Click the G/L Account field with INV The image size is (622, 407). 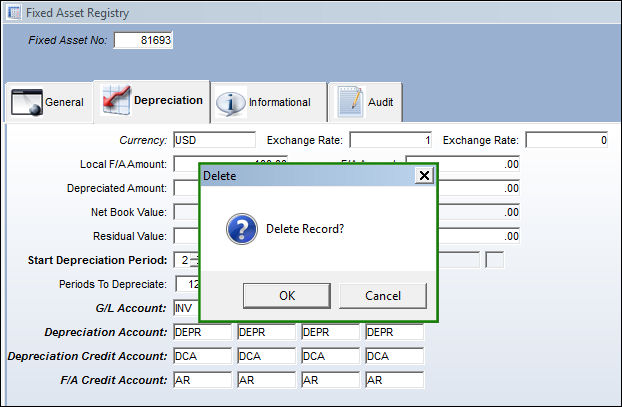[186, 308]
